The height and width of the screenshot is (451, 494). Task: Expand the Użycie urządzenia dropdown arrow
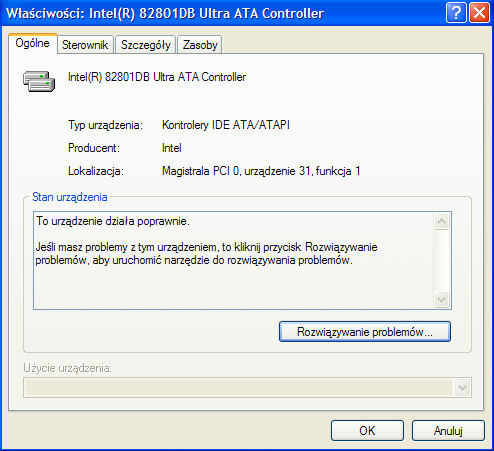[462, 388]
